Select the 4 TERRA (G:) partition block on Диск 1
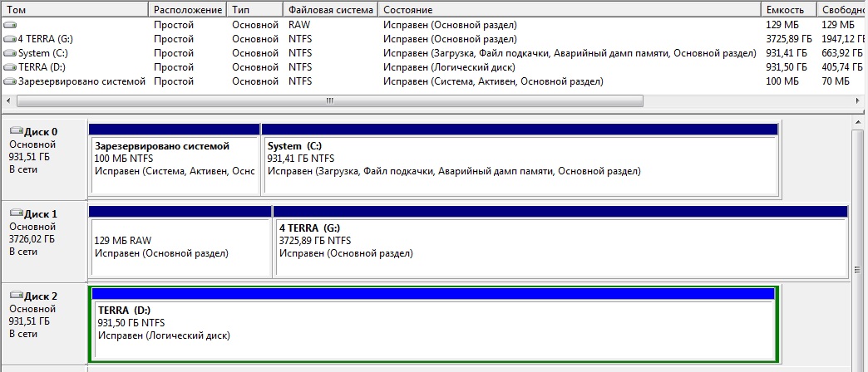Image resolution: width=868 pixels, height=372 pixels. click(560, 241)
